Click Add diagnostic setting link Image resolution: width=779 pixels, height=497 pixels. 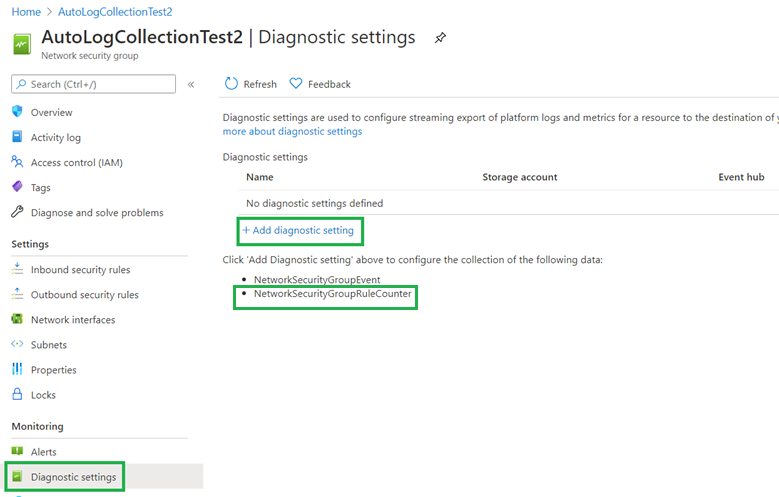point(298,230)
